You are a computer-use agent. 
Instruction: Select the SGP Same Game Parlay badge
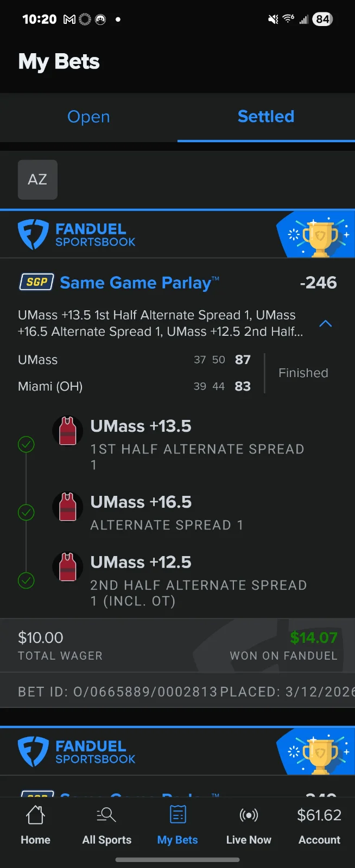[x=36, y=282]
